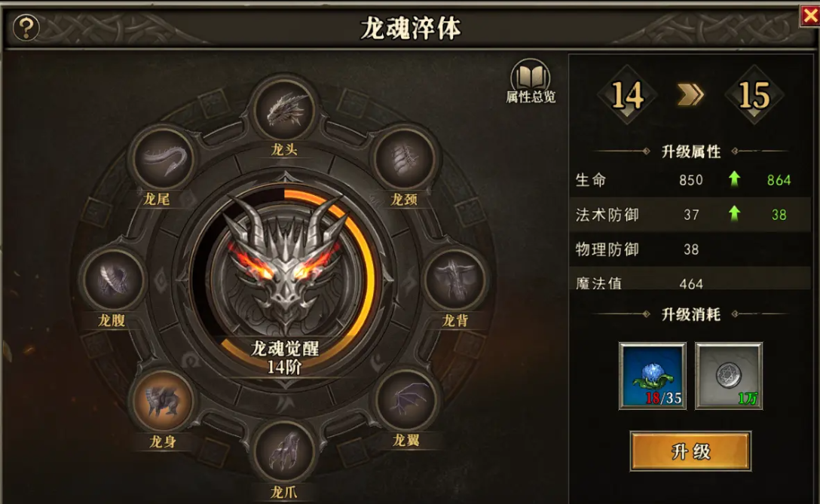This screenshot has height=504, width=820.
Task: Tap the silver coin cost 1万
Action: tap(729, 375)
